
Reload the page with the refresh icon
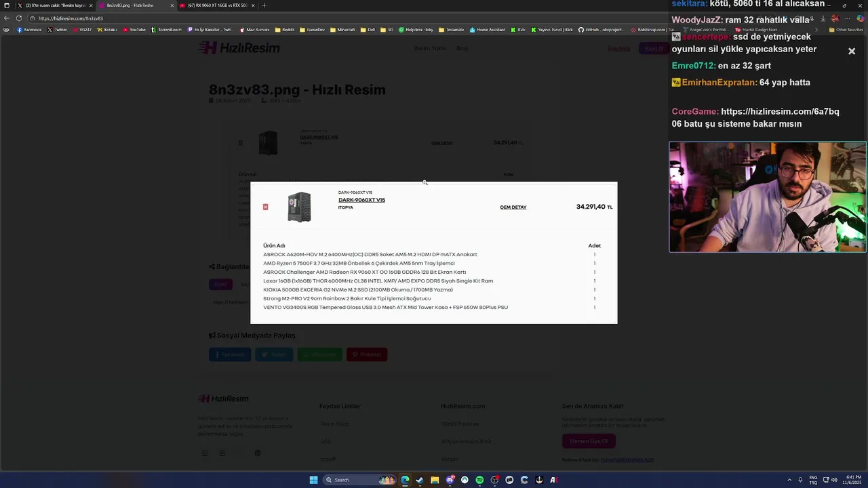pyautogui.click(x=19, y=18)
